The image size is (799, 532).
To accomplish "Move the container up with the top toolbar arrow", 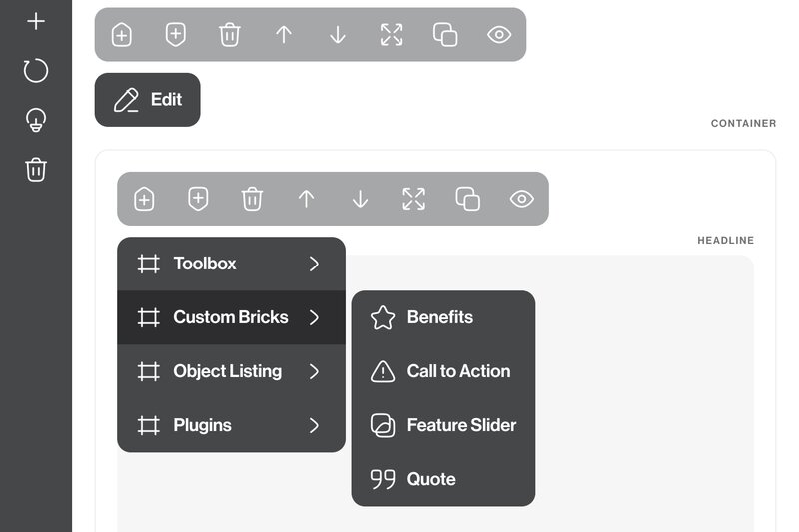I will click(284, 35).
